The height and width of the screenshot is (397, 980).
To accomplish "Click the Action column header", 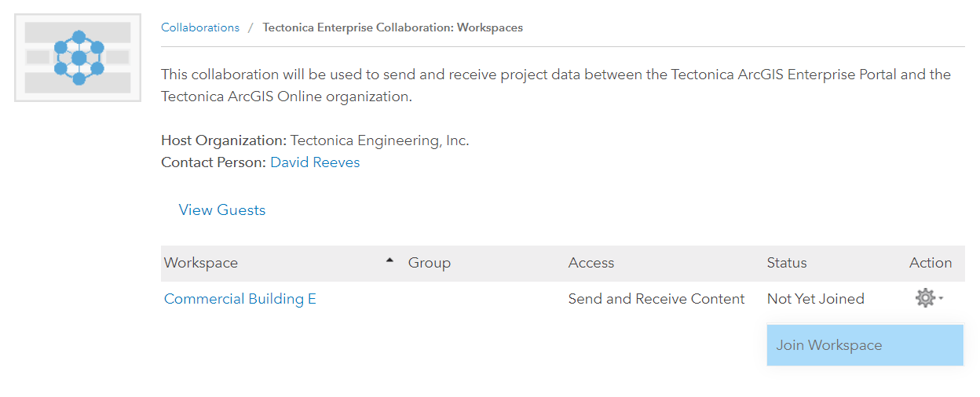I will pos(931,263).
